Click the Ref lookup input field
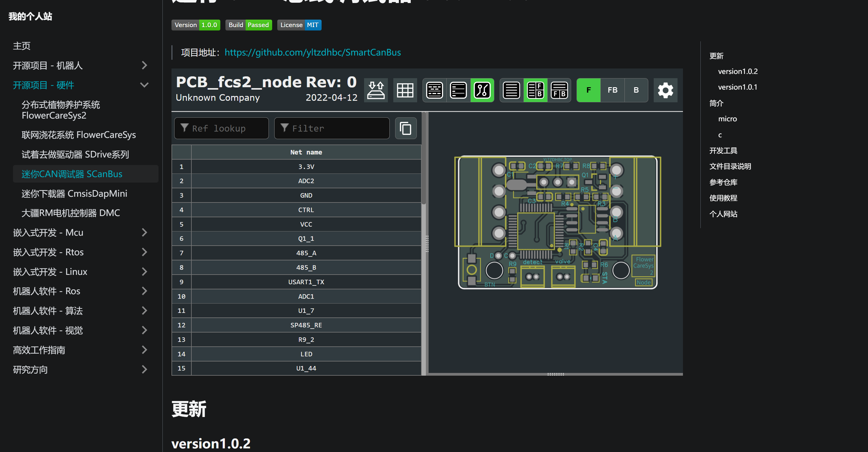Image resolution: width=868 pixels, height=452 pixels. click(x=222, y=128)
